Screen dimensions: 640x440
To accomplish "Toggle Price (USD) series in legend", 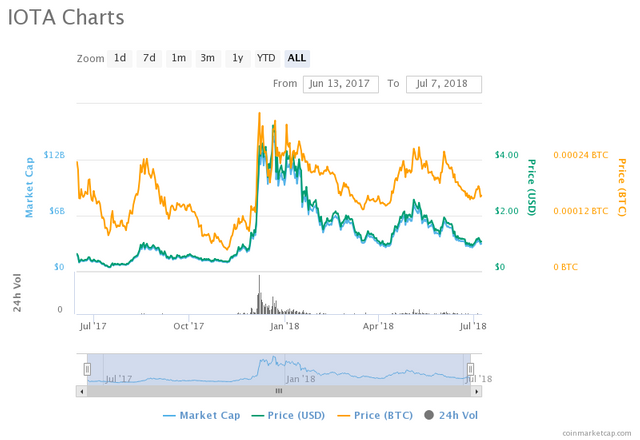I will coord(288,416).
